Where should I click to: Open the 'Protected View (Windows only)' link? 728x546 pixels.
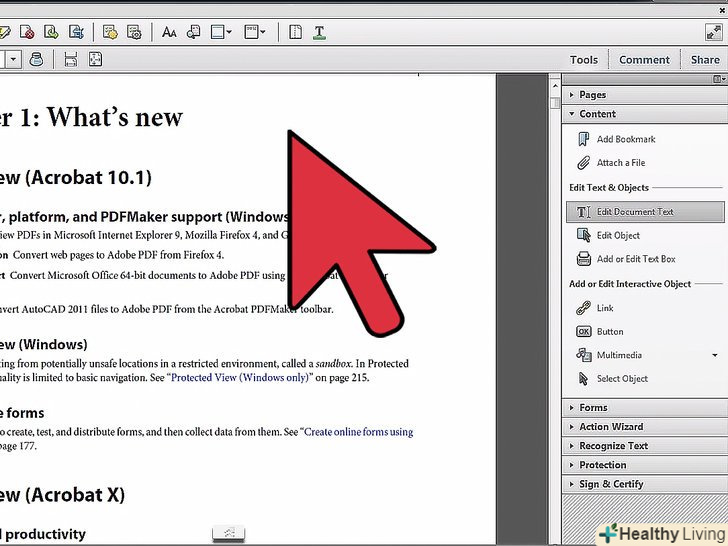tap(240, 377)
